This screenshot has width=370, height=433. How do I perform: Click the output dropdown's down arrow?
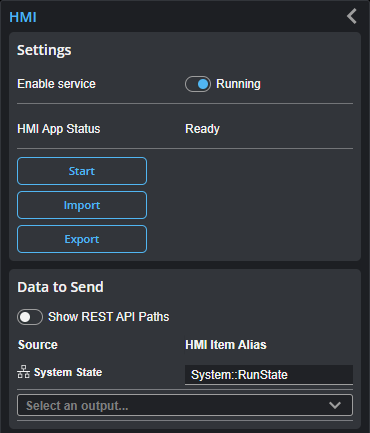point(335,405)
